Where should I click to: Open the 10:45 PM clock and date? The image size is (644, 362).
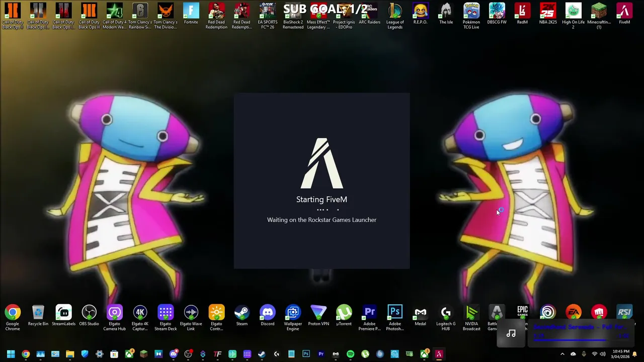pyautogui.click(x=621, y=354)
